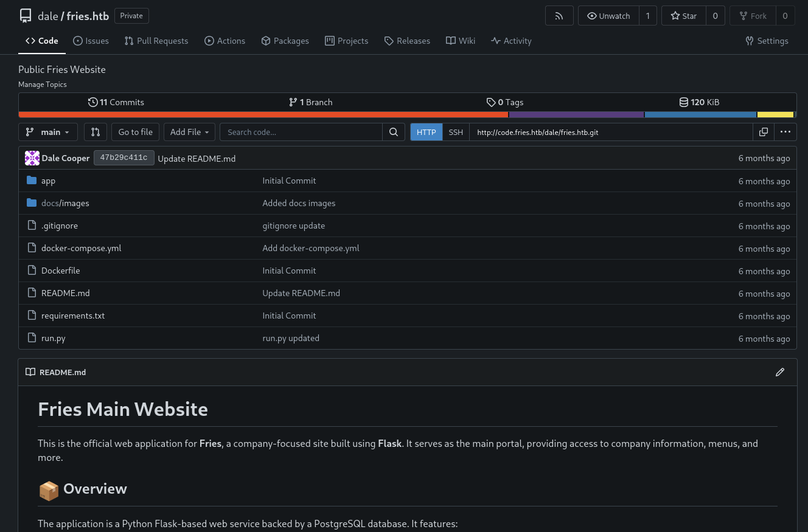Expand the Add File dropdown

[190, 132]
